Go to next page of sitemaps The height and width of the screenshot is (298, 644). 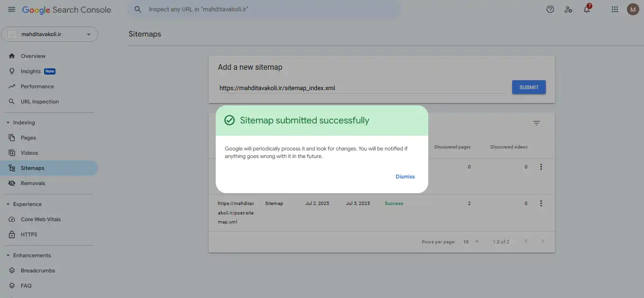[543, 242]
